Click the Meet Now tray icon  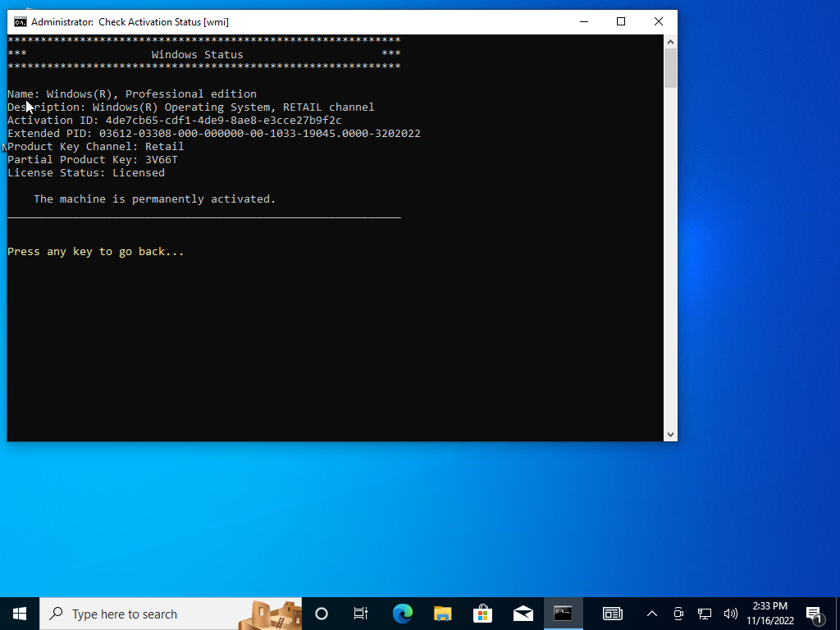tap(678, 614)
